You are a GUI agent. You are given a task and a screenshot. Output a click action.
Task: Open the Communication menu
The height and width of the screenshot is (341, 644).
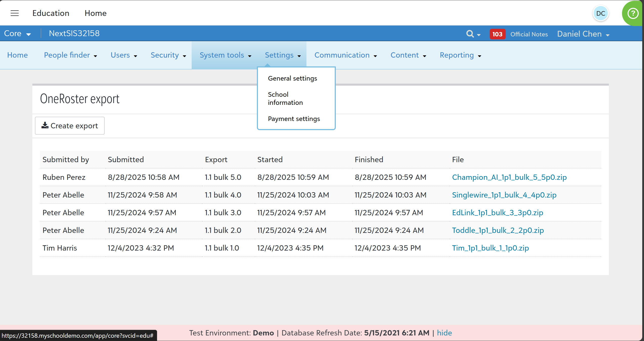click(x=345, y=55)
